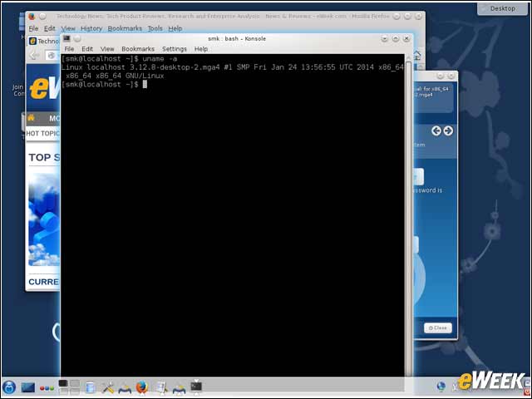
Task: Click the terminal cursor prompt line
Action: (x=104, y=84)
